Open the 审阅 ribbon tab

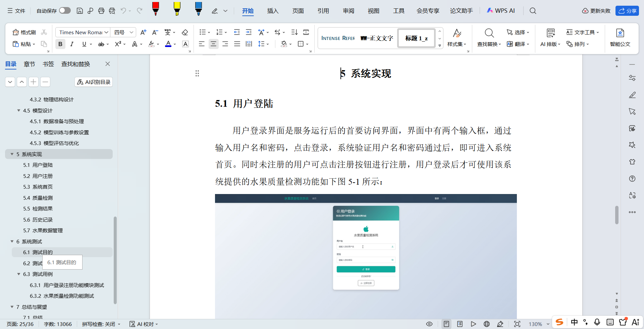click(x=348, y=11)
